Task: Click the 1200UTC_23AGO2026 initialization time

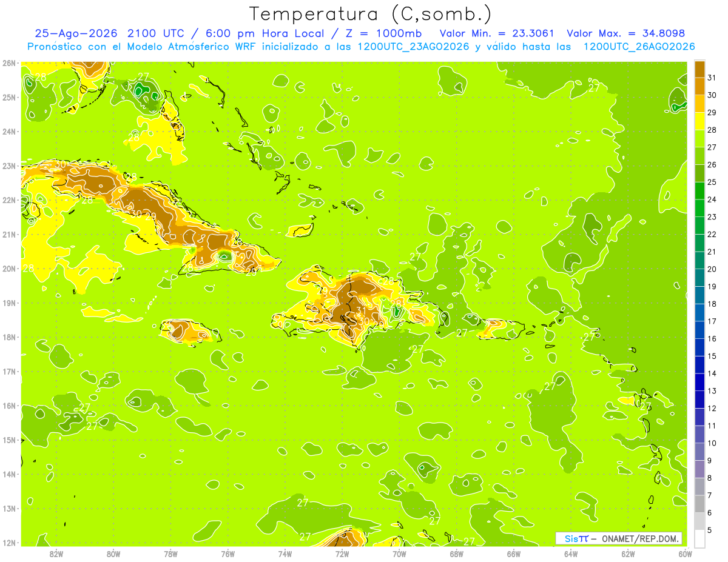Action: coord(414,47)
